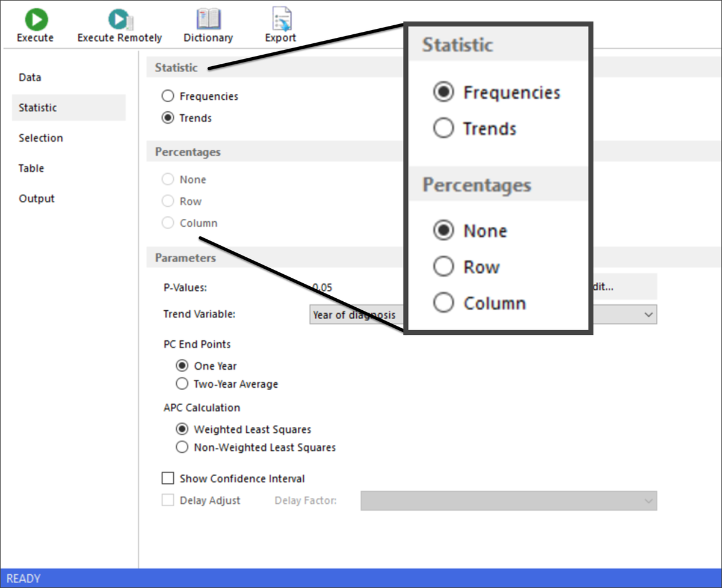Select the Frequencies statistic

tap(167, 96)
